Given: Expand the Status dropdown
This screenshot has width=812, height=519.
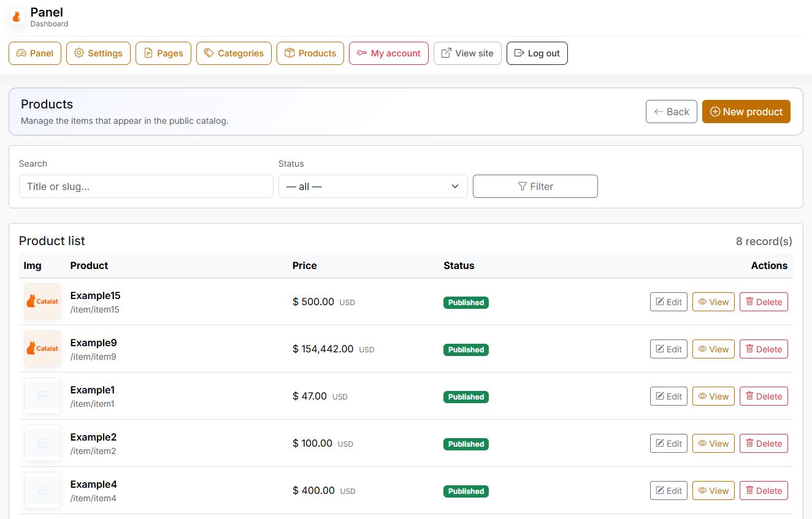Looking at the screenshot, I should click(373, 186).
